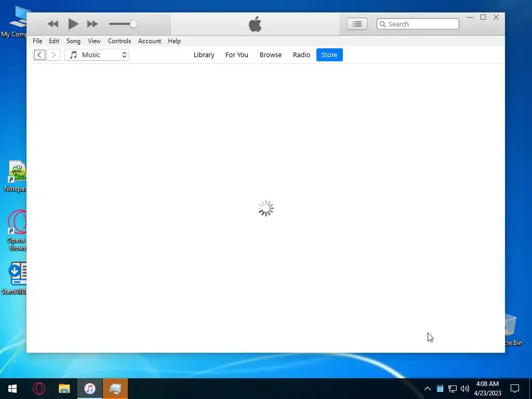Select the My Computer desktop icon

tap(14, 23)
